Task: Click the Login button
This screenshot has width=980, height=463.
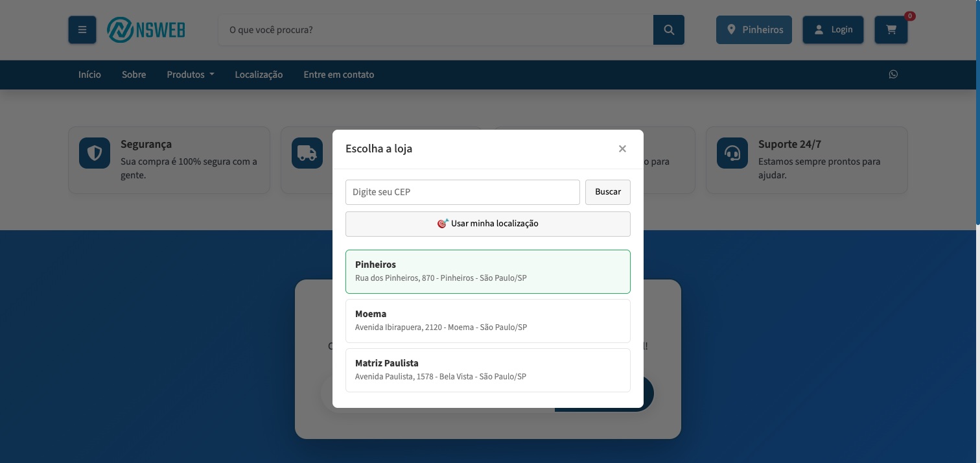Action: pyautogui.click(x=833, y=30)
